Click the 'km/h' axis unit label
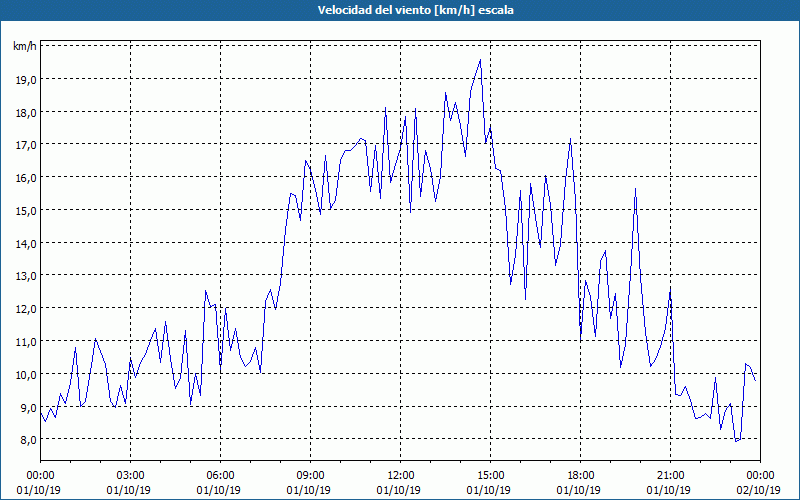 pos(25,47)
